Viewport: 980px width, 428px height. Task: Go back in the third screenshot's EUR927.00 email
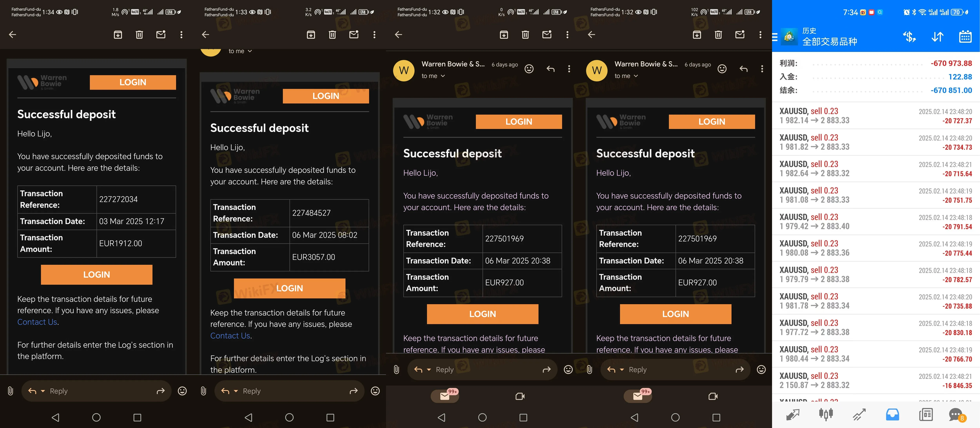pyautogui.click(x=398, y=35)
